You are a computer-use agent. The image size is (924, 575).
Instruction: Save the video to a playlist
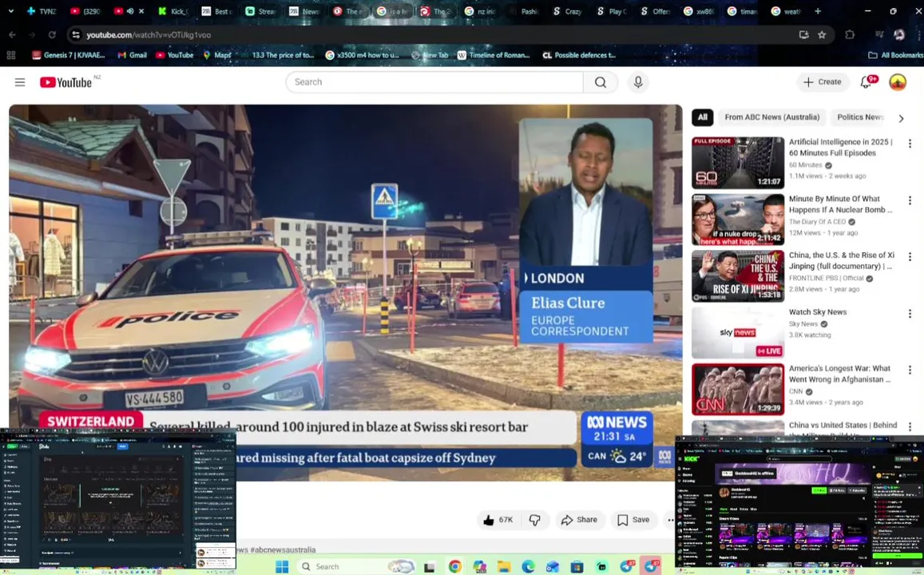[x=633, y=520]
